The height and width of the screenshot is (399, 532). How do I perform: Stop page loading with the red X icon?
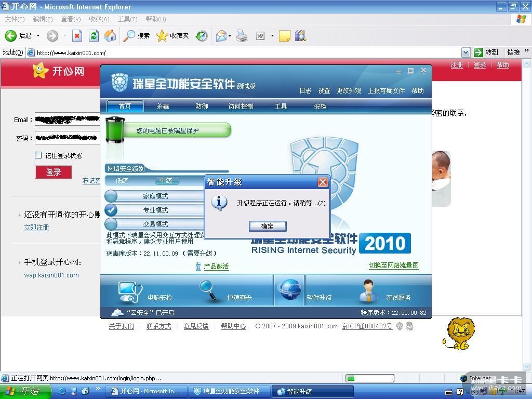coord(77,36)
